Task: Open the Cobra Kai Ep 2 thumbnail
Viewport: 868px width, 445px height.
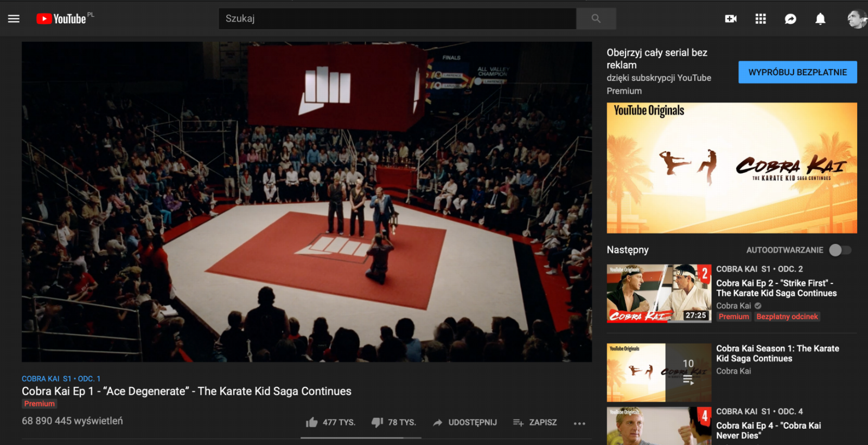Action: click(x=659, y=294)
